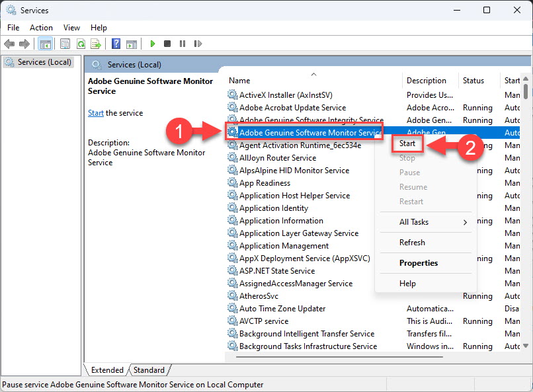Click the Forward arrow toolbar icon
This screenshot has height=392, width=533.
click(24, 44)
